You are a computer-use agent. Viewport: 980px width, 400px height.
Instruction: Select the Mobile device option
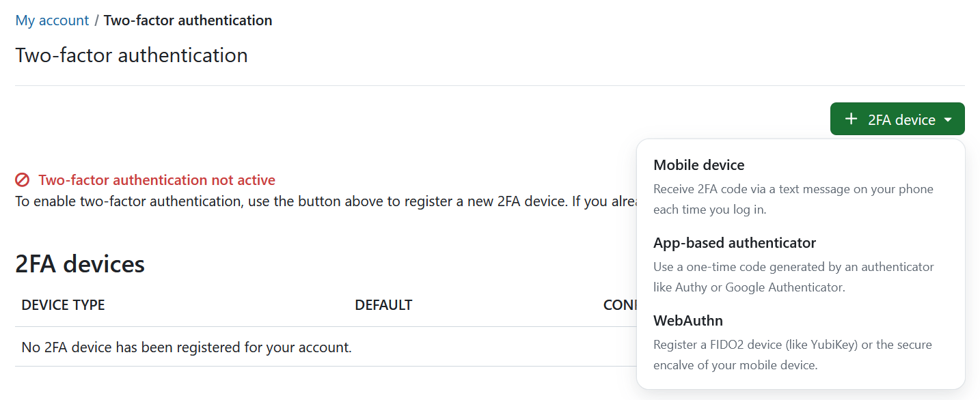pyautogui.click(x=698, y=165)
